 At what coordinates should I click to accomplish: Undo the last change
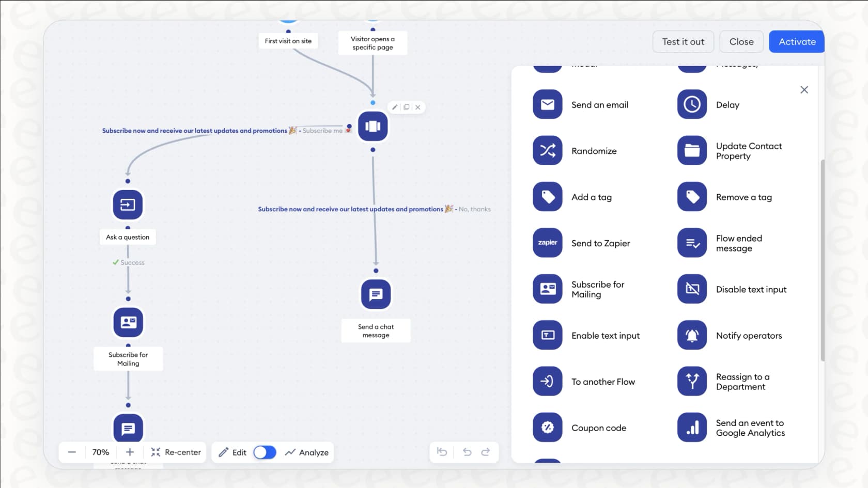467,452
